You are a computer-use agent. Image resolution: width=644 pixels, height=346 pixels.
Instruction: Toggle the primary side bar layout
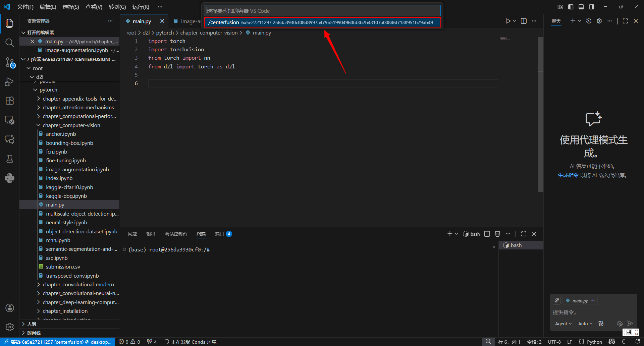click(x=571, y=7)
